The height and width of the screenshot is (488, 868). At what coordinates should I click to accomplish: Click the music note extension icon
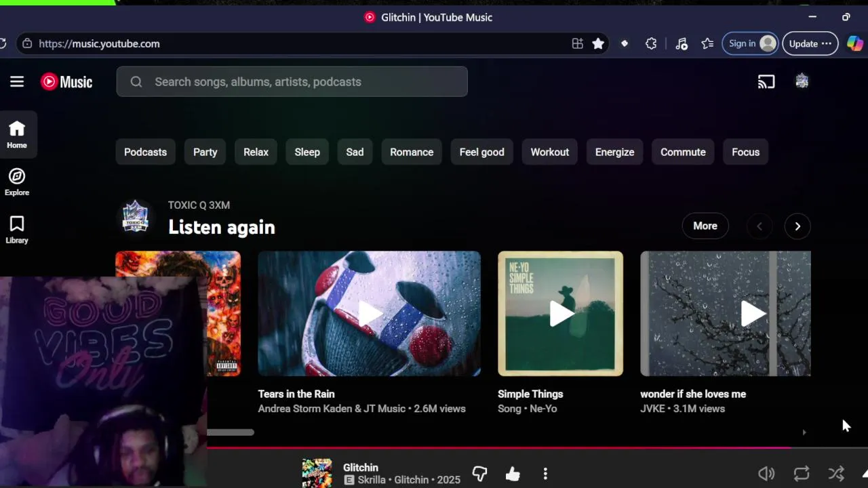(682, 43)
